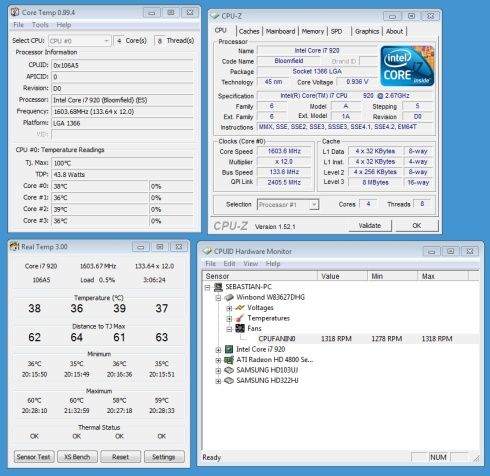Open the View menu in Hardware Monitor

pyautogui.click(x=251, y=264)
